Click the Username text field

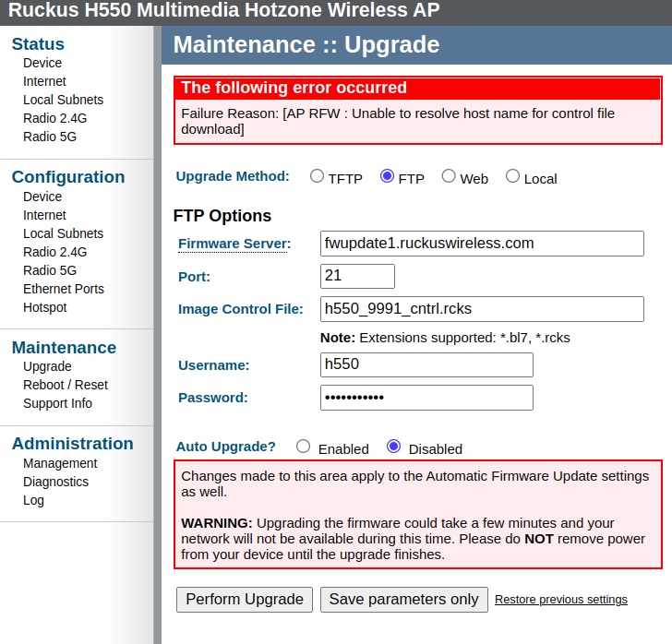pos(426,364)
